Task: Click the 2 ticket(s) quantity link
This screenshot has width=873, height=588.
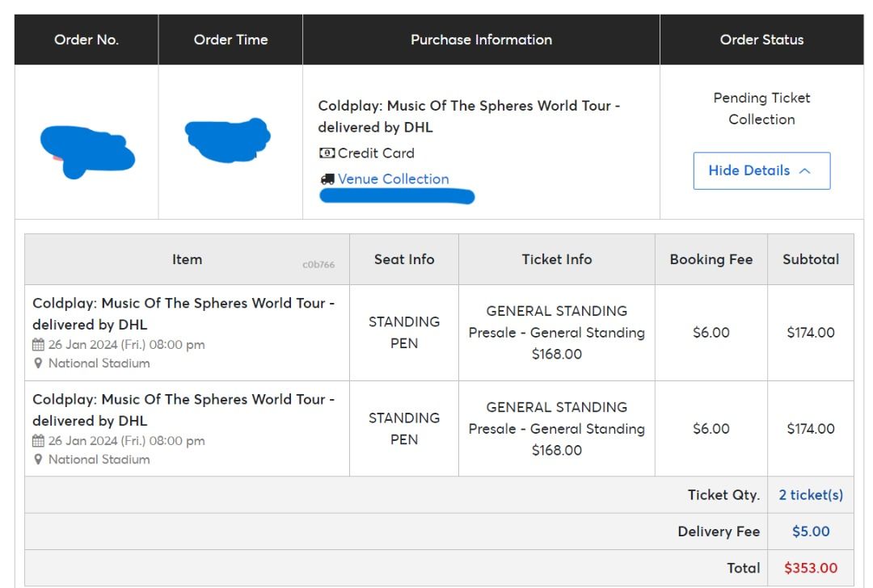Action: (811, 494)
